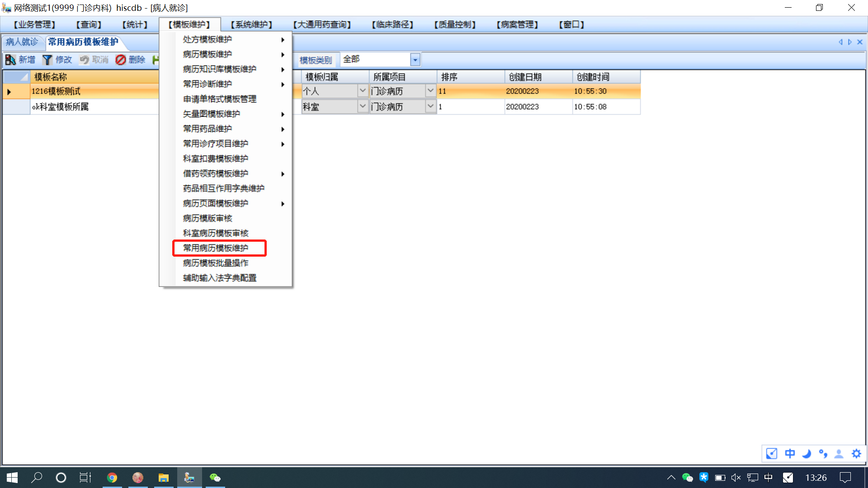Open the 模板类别 dropdown arrow
This screenshot has width=868, height=488.
tap(415, 60)
